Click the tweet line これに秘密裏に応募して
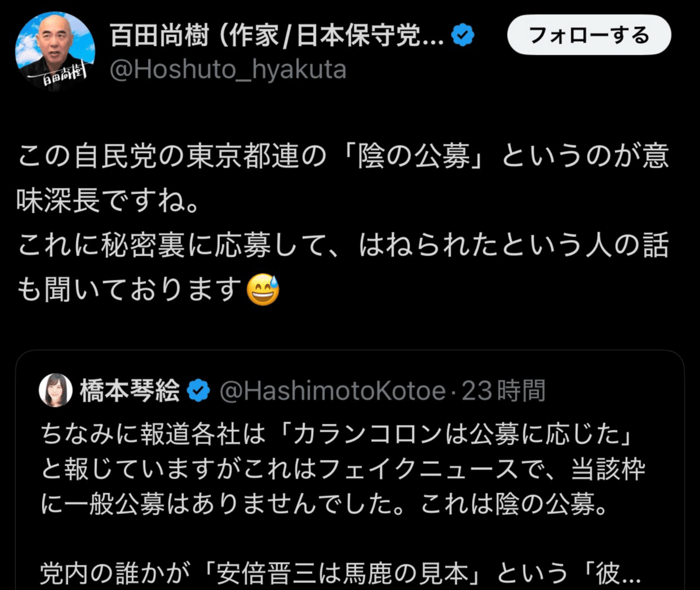 point(343,245)
